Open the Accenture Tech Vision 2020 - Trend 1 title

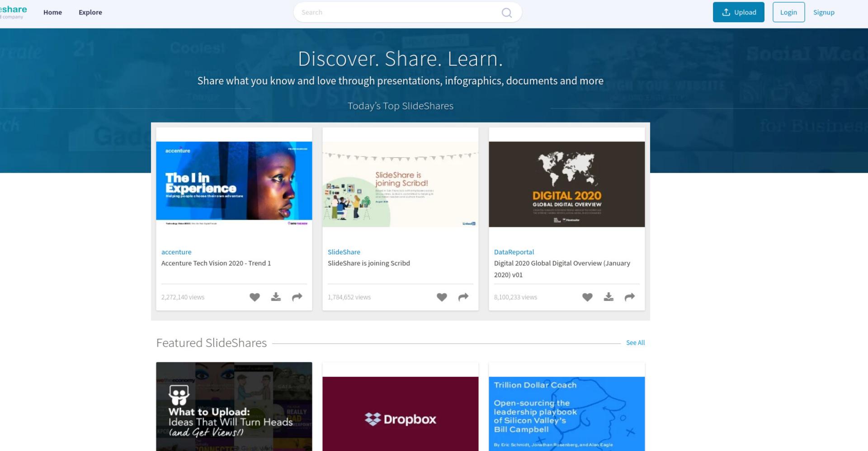pos(216,263)
